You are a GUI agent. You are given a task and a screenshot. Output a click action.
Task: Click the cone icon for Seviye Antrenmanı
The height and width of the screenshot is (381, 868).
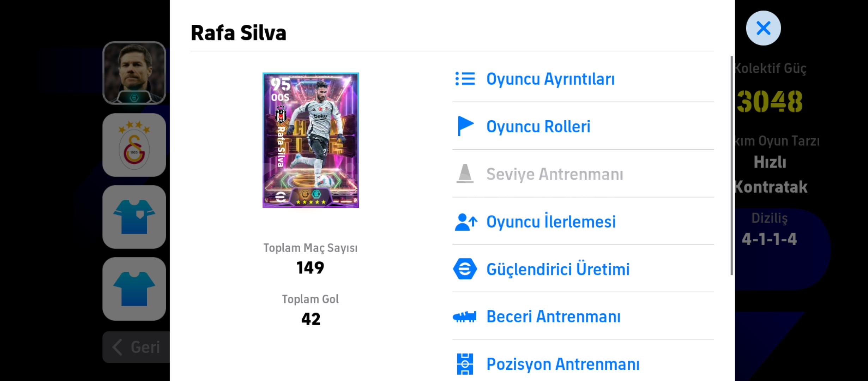[465, 174]
